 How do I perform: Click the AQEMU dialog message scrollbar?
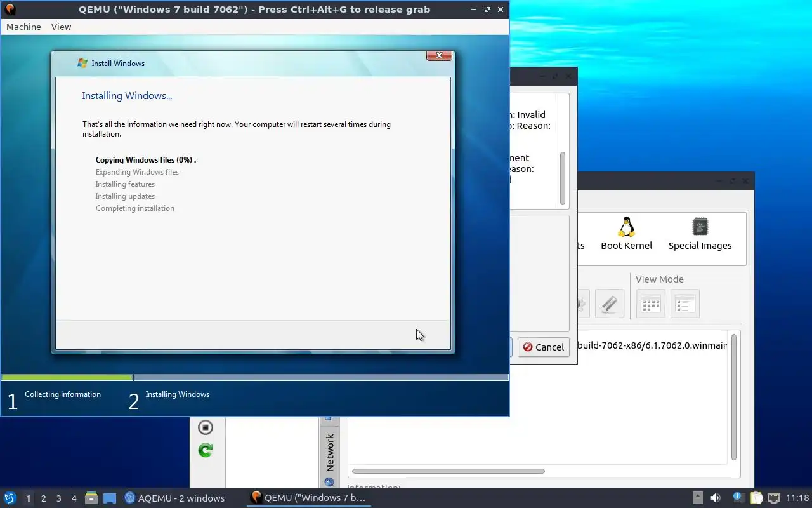click(562, 178)
